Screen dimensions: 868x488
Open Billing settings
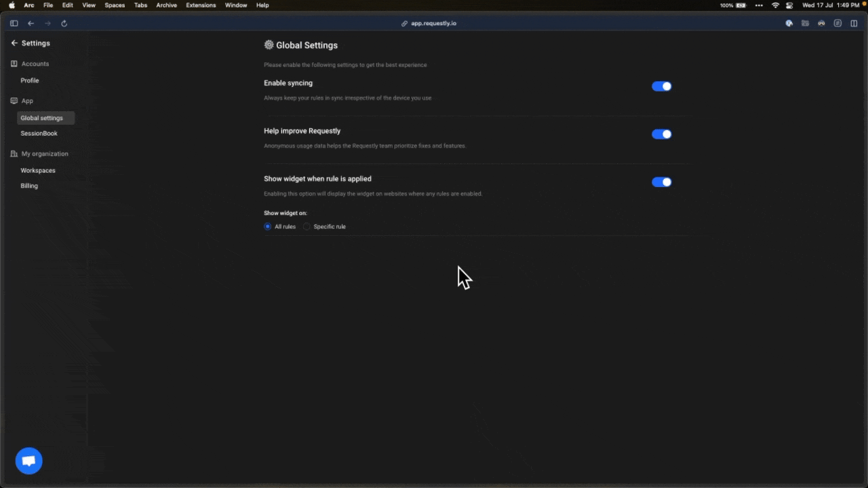tap(29, 186)
